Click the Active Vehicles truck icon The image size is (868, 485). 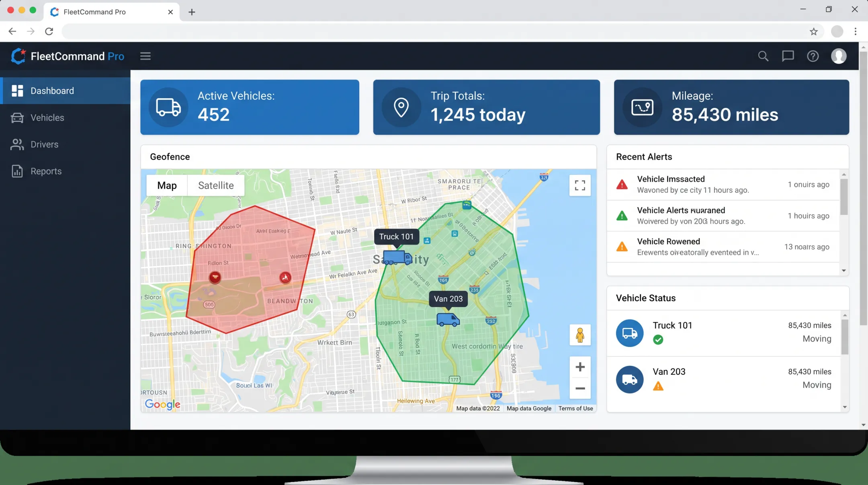168,107
